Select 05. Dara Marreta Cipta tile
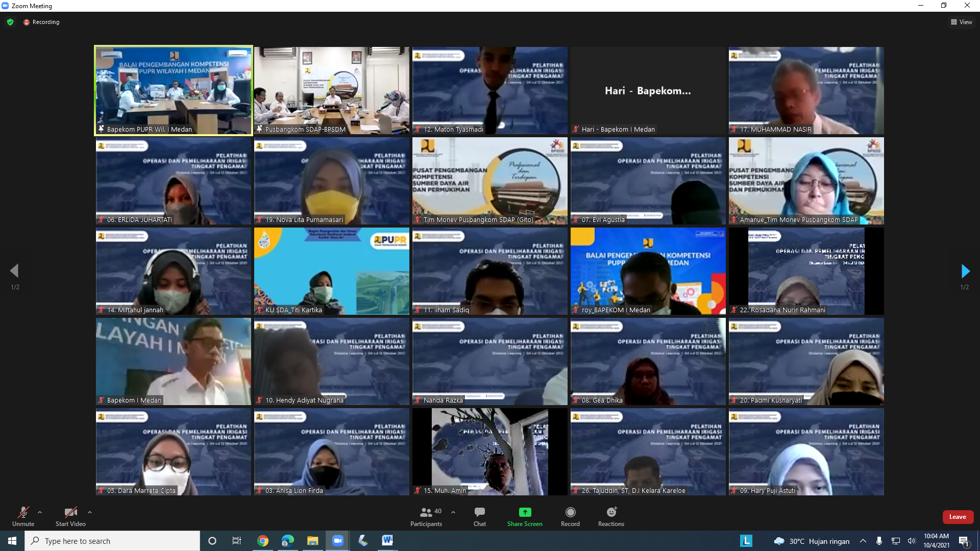 click(x=174, y=452)
